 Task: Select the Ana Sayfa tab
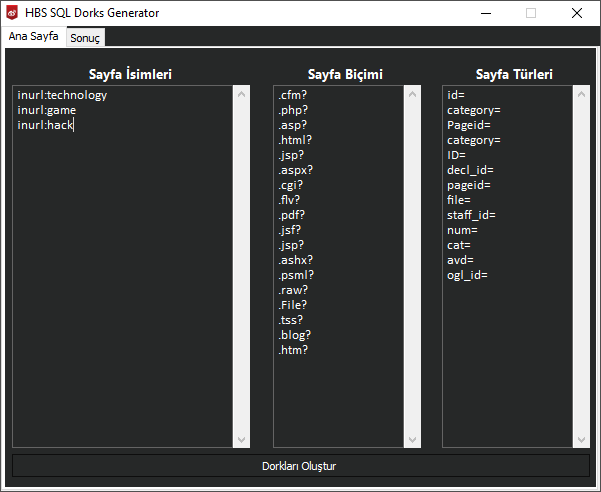(33, 36)
